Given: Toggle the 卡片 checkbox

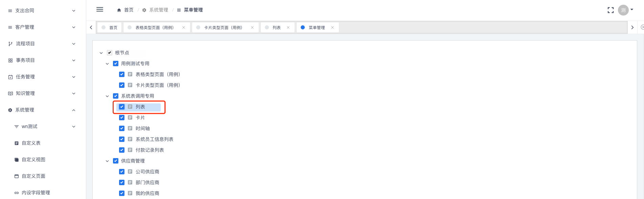Looking at the screenshot, I should point(122,118).
